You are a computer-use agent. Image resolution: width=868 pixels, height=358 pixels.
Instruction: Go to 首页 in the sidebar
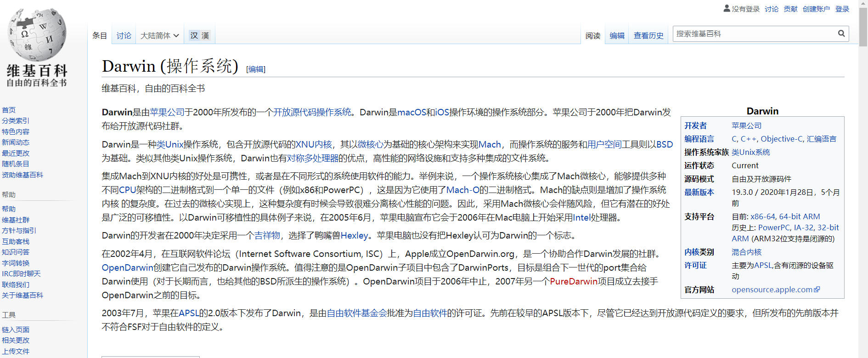coord(9,110)
